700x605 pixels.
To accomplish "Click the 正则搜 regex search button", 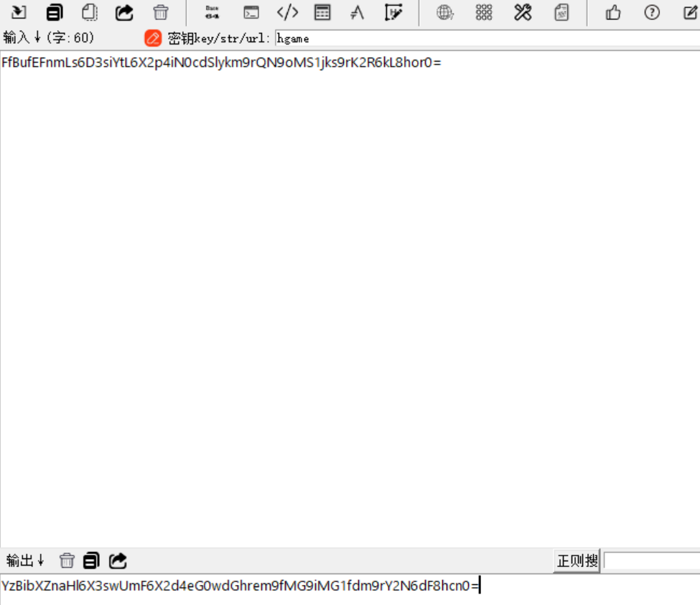I will pos(577,561).
